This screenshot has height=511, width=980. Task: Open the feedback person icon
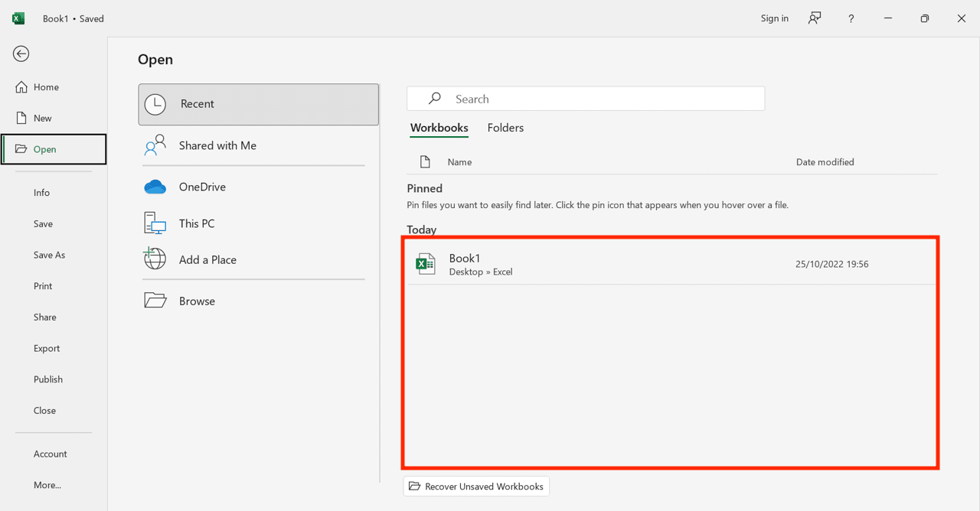click(815, 18)
